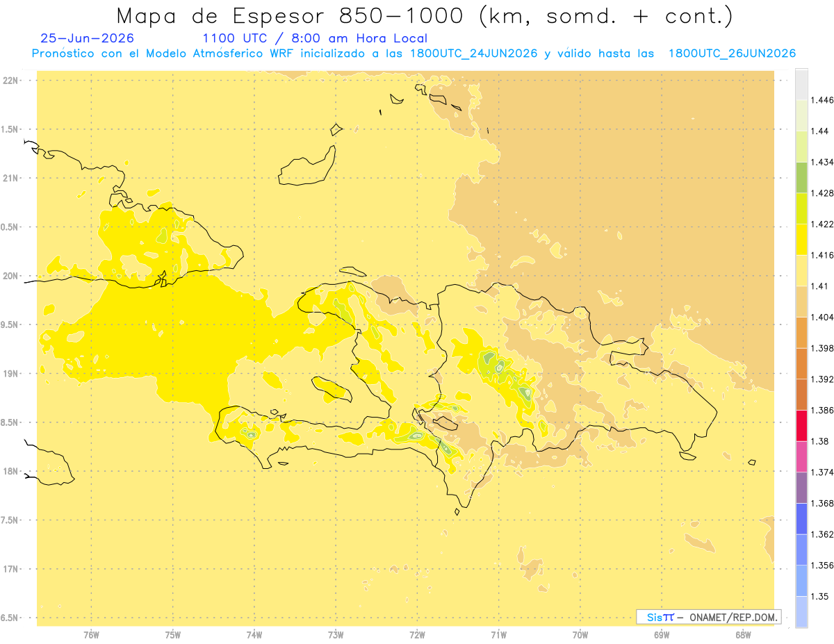This screenshot has width=834, height=644.
Task: Click the '1800UTC_26JUN2026' valid-until time
Action: pyautogui.click(x=732, y=53)
